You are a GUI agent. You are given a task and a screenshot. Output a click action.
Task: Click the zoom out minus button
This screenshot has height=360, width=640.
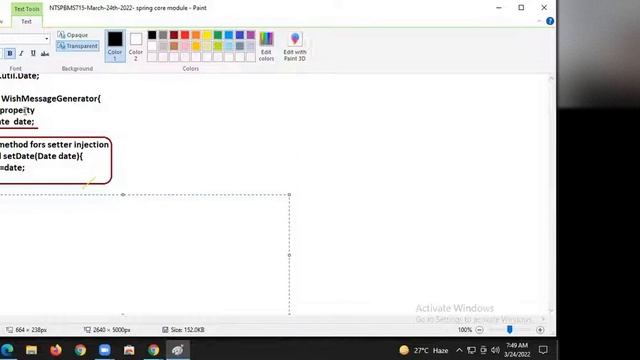pyautogui.click(x=480, y=330)
